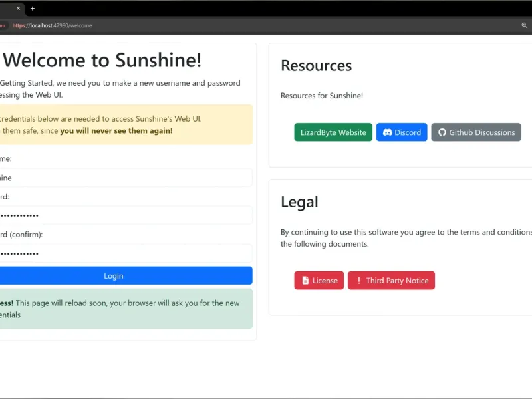Close the current browser tab
Image resolution: width=532 pixels, height=399 pixels.
(19, 8)
